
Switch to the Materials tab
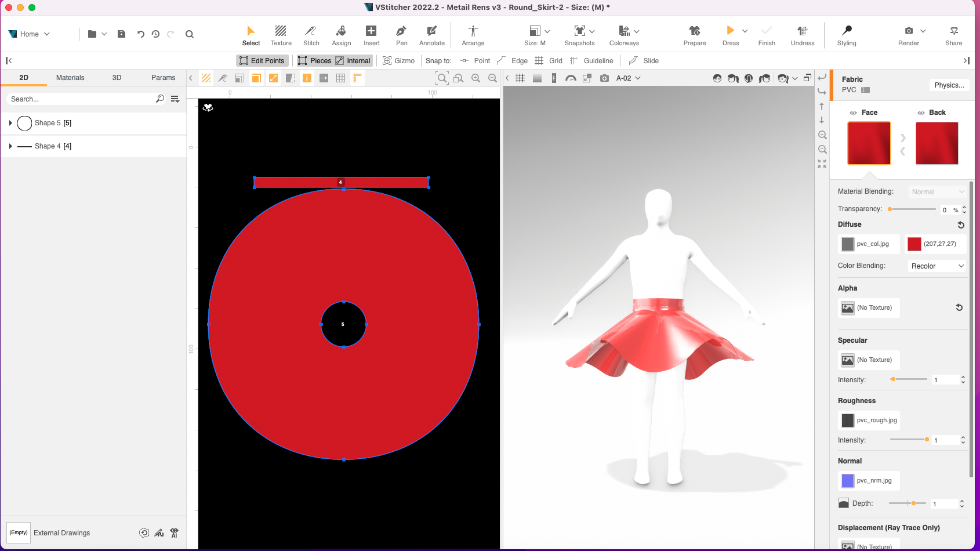(70, 77)
